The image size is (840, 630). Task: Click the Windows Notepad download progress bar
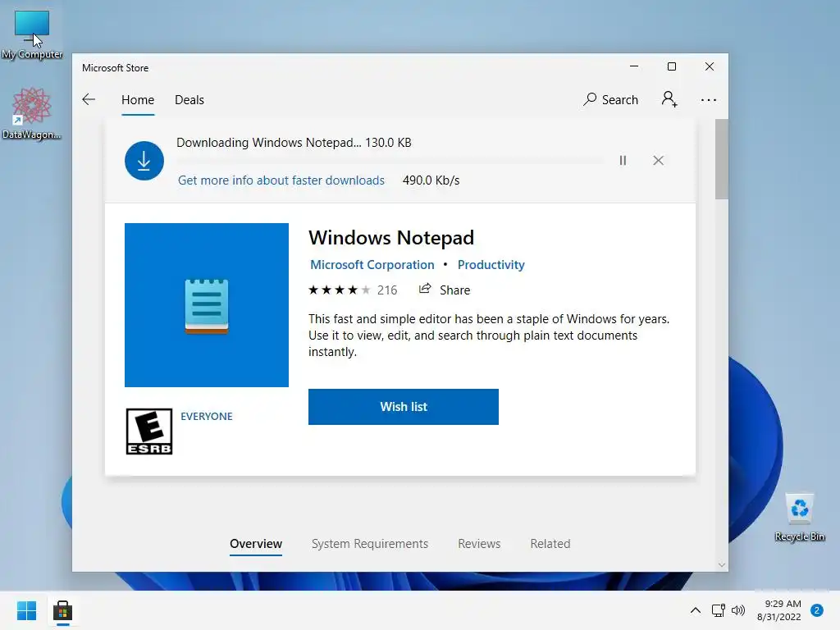390,160
